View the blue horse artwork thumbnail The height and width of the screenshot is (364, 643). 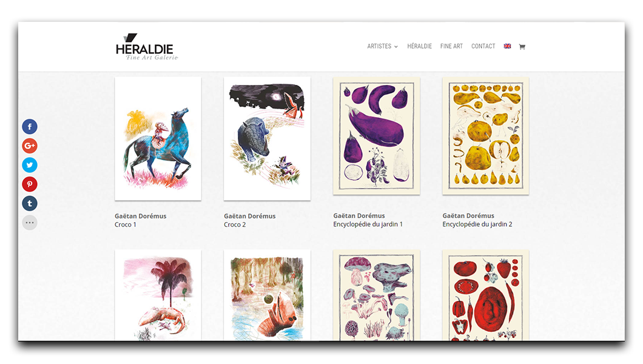[158, 138]
